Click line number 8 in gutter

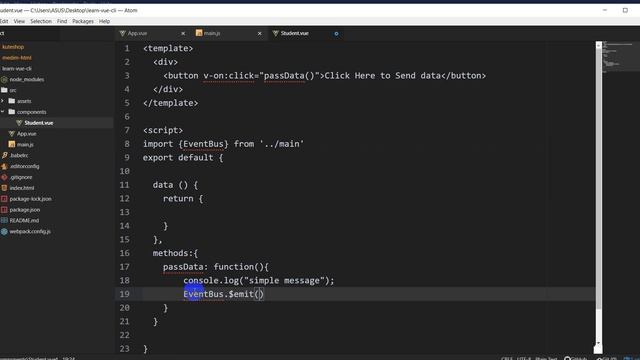click(127, 144)
